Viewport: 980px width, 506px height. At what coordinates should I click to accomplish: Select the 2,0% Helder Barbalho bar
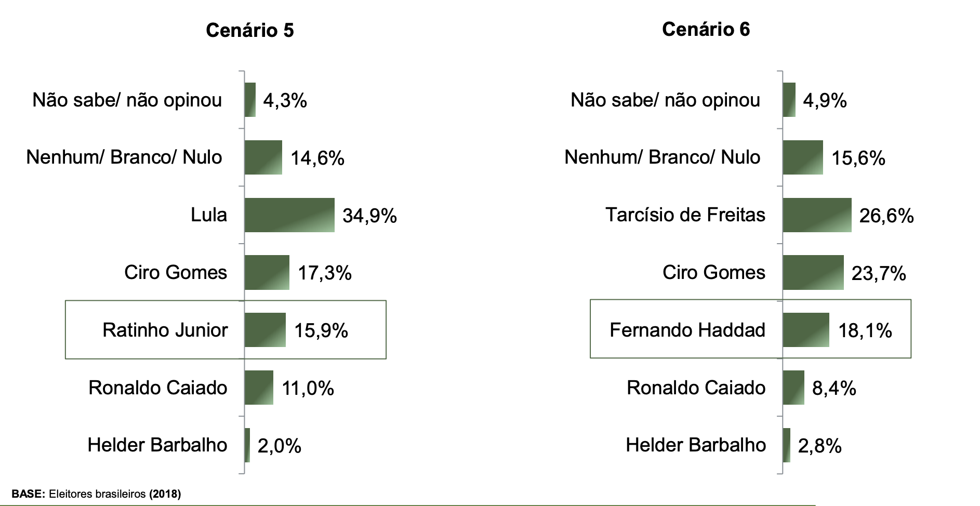coord(247,445)
